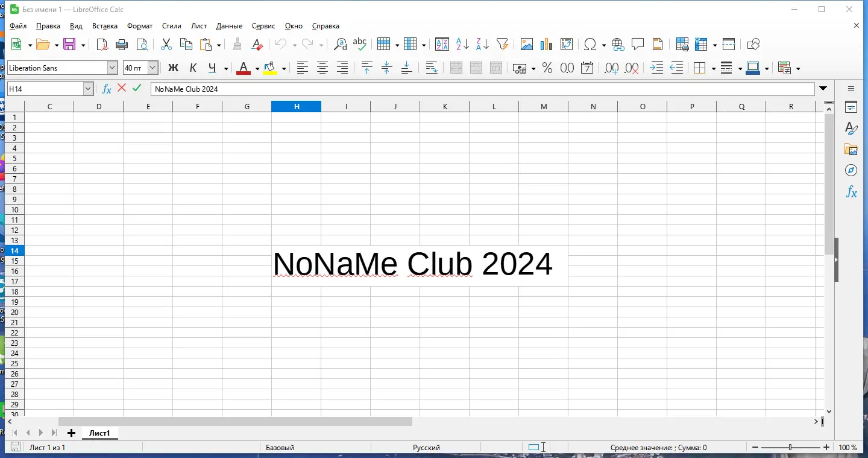868x458 pixels.
Task: Save the current document
Action: coord(69,44)
